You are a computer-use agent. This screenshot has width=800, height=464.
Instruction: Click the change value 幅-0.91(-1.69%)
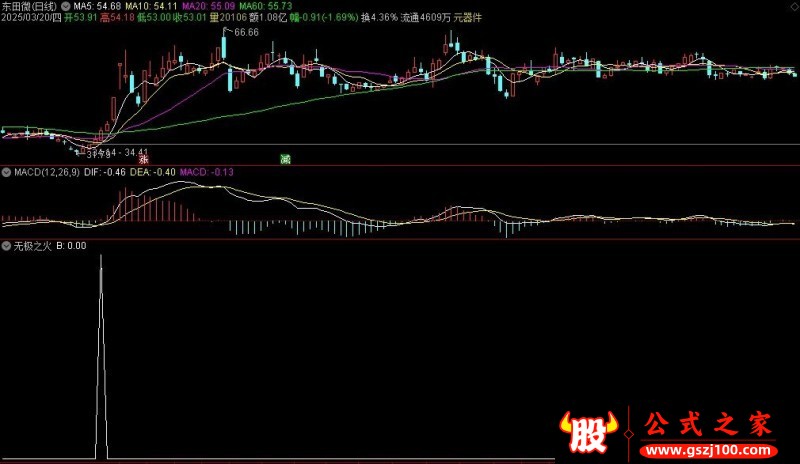coord(324,18)
